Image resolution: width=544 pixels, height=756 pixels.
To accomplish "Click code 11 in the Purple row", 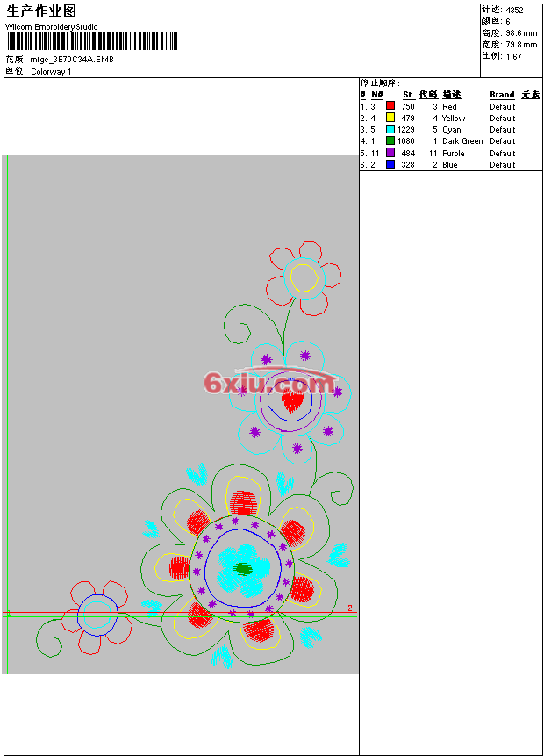I will [433, 154].
